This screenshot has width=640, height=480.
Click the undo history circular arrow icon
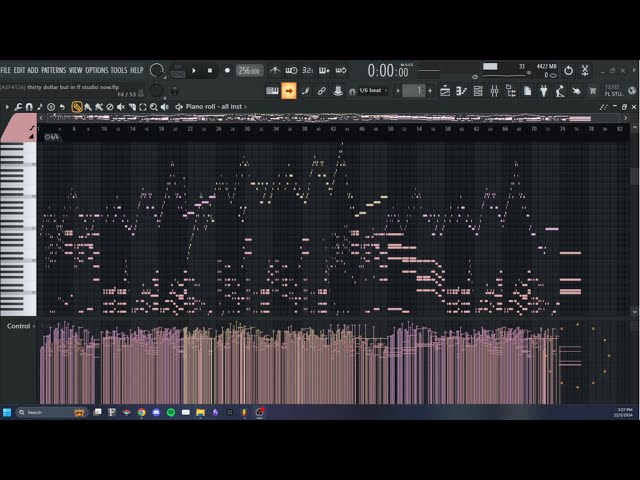pyautogui.click(x=568, y=71)
